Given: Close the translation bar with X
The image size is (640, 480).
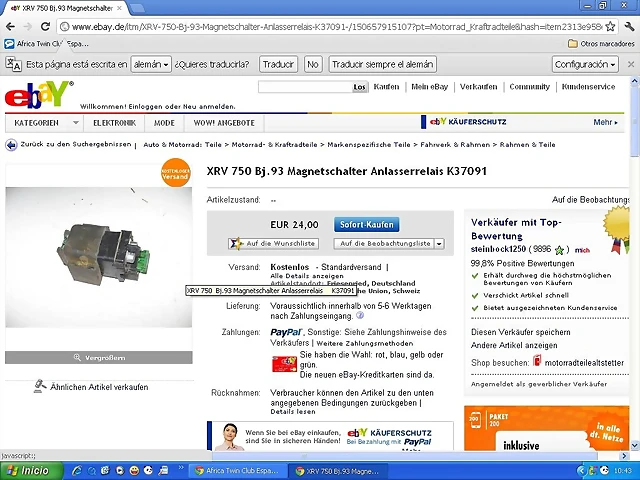Looking at the screenshot, I should (x=631, y=64).
